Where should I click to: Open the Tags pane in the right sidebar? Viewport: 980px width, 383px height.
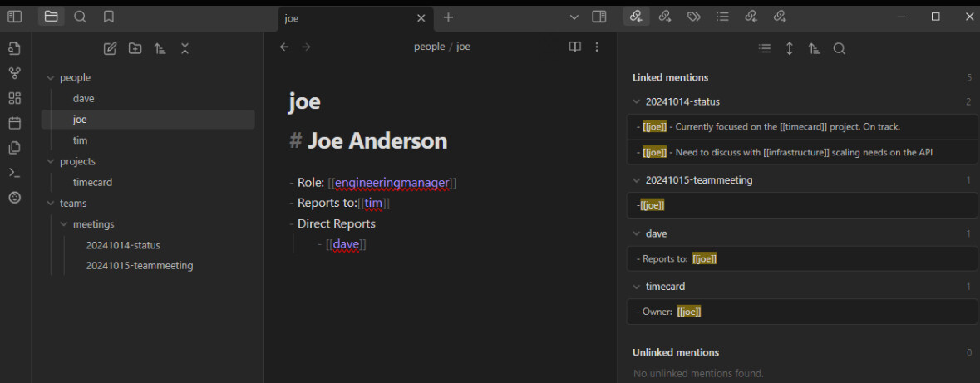(693, 17)
